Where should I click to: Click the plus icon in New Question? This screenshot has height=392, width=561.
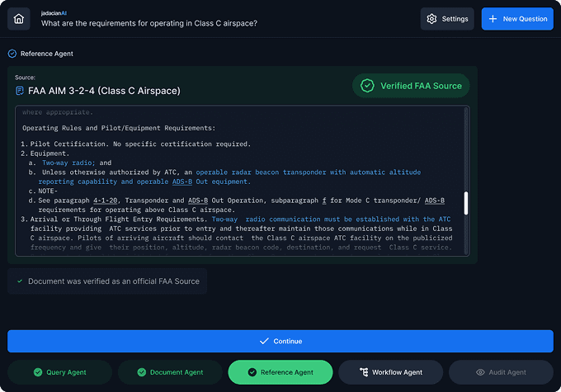tap(493, 19)
